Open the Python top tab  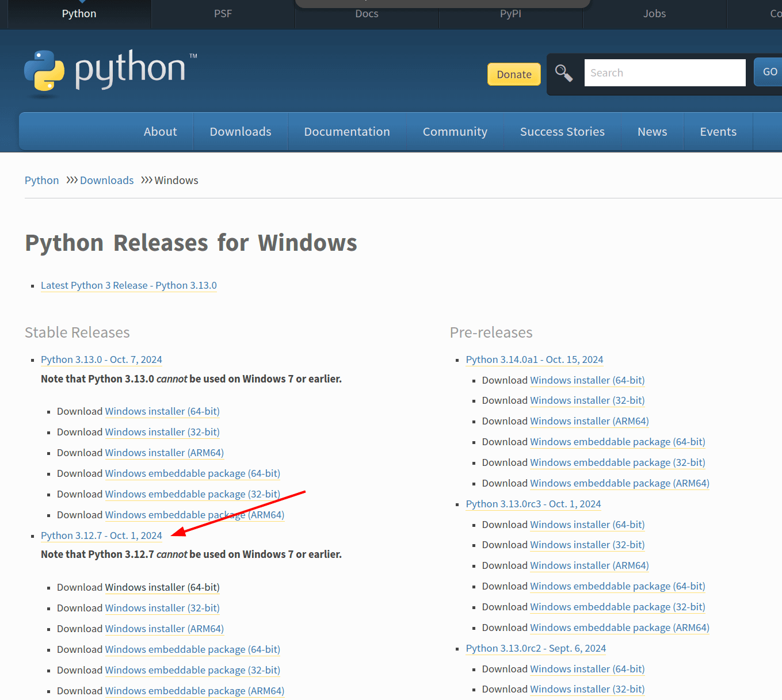point(79,14)
